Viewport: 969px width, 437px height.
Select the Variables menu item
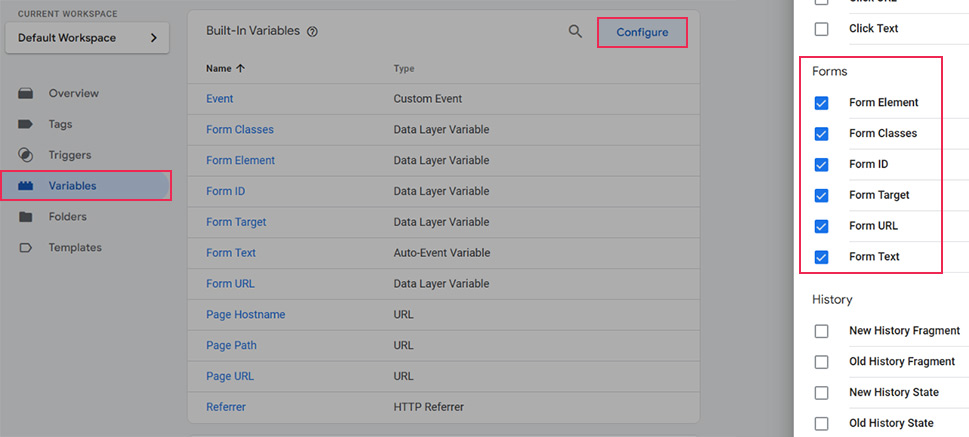[87, 186]
